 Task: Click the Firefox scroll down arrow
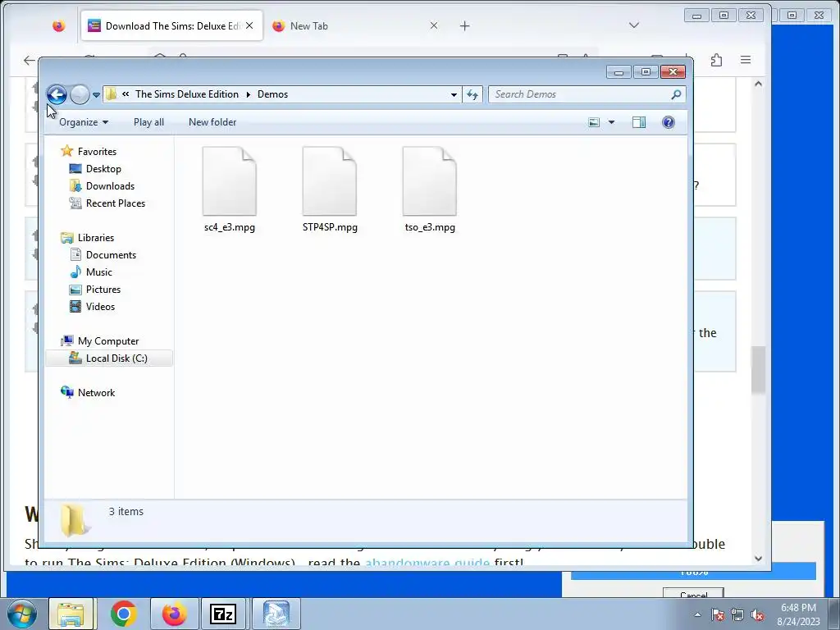point(758,558)
